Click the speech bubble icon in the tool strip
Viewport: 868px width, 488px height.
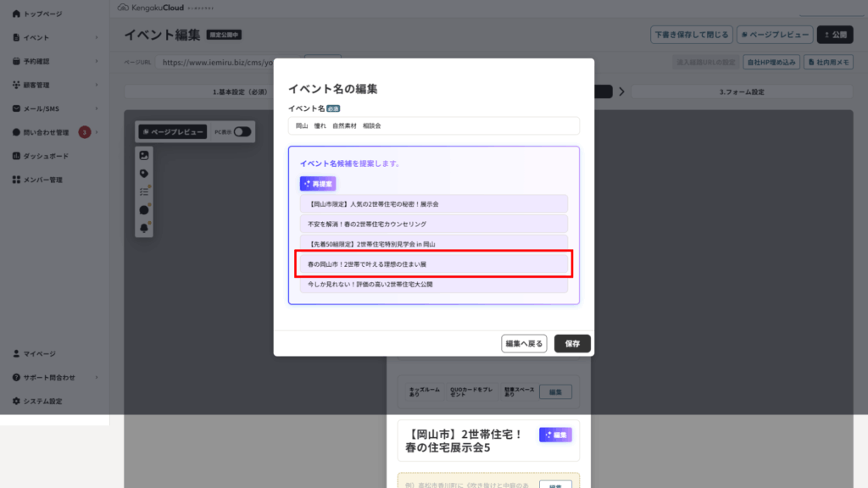144,210
